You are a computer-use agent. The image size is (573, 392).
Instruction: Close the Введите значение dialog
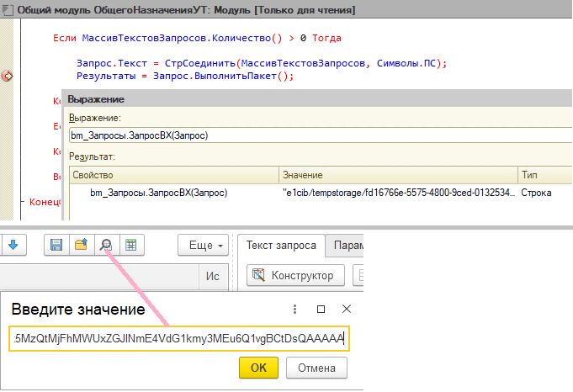click(347, 309)
